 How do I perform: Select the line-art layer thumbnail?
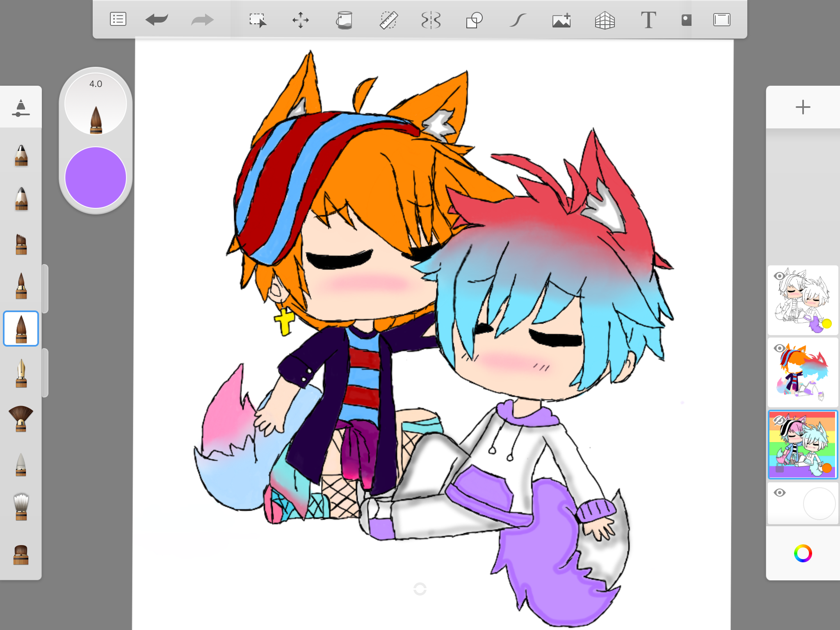pyautogui.click(x=803, y=300)
